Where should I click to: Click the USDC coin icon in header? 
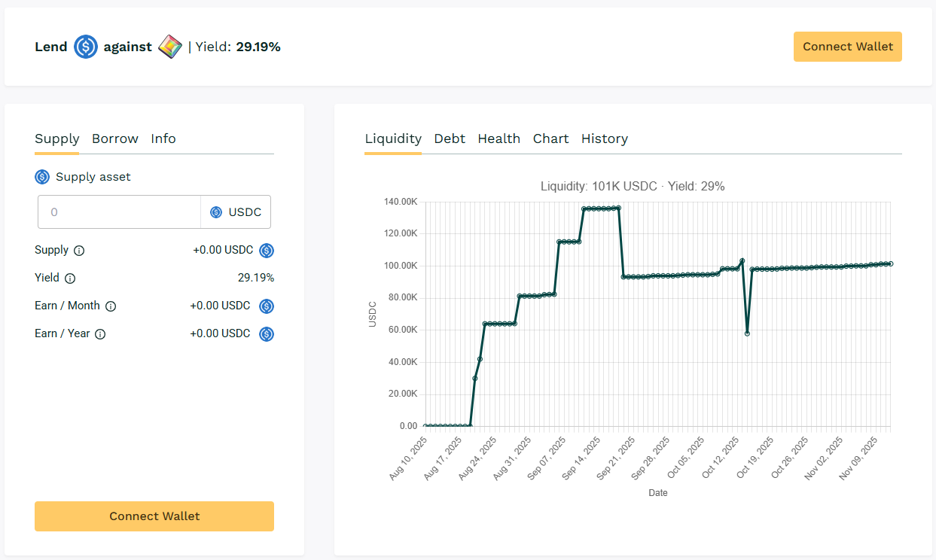pos(86,47)
